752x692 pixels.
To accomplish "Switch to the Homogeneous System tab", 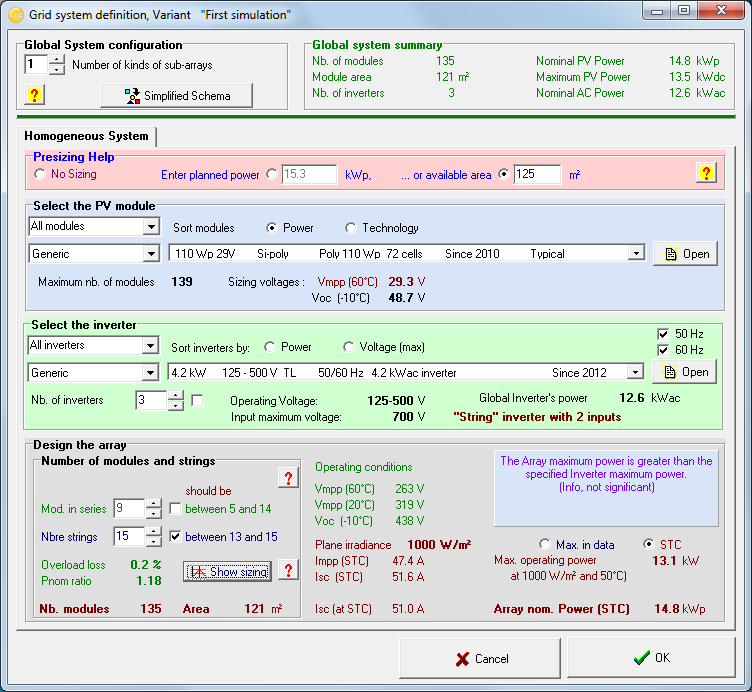I will (86, 136).
